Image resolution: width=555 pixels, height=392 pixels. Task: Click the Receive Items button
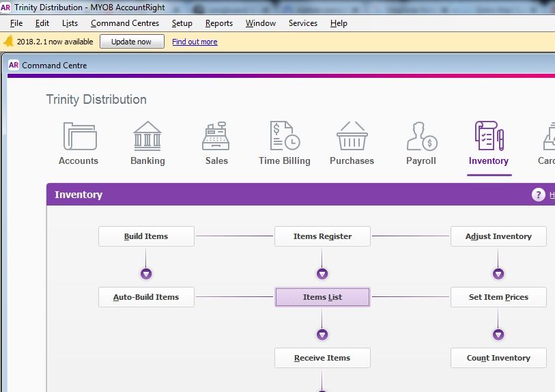click(x=322, y=358)
